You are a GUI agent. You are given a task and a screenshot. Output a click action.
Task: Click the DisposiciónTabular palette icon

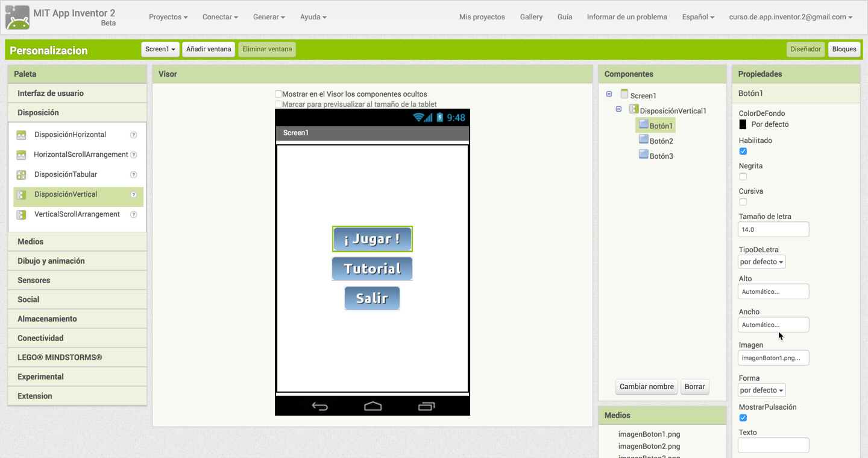tap(21, 175)
